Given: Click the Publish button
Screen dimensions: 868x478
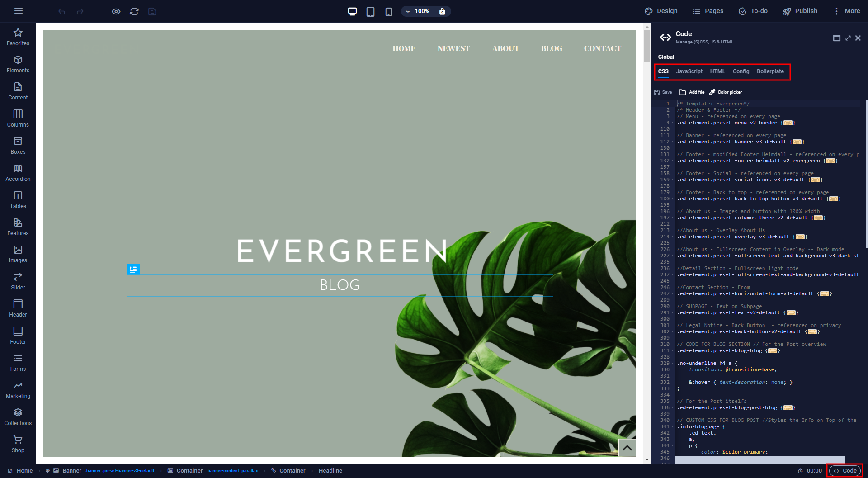Looking at the screenshot, I should (x=800, y=11).
